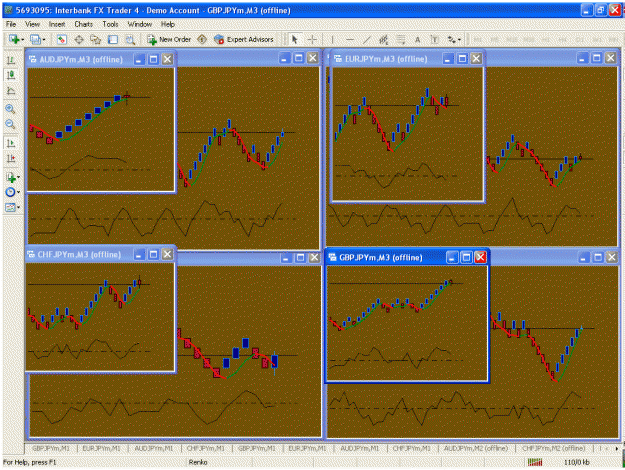Open the Charts menu
The image size is (625, 470).
click(x=83, y=24)
